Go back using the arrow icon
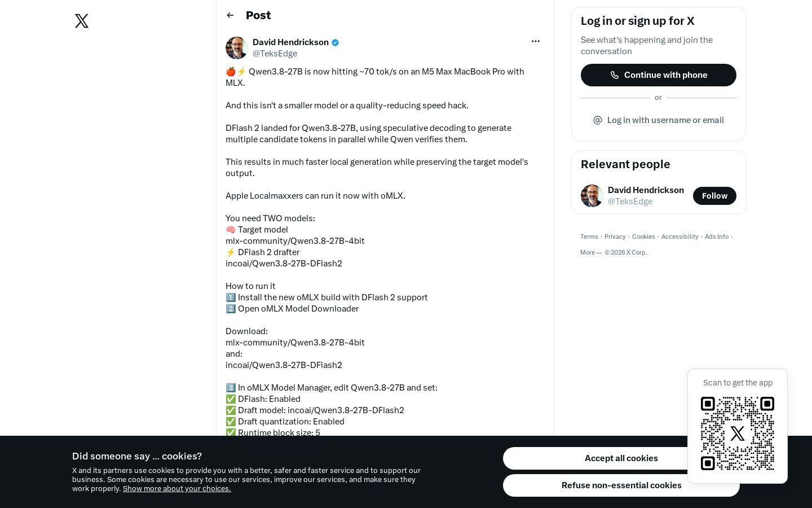The image size is (812, 508). tap(230, 15)
